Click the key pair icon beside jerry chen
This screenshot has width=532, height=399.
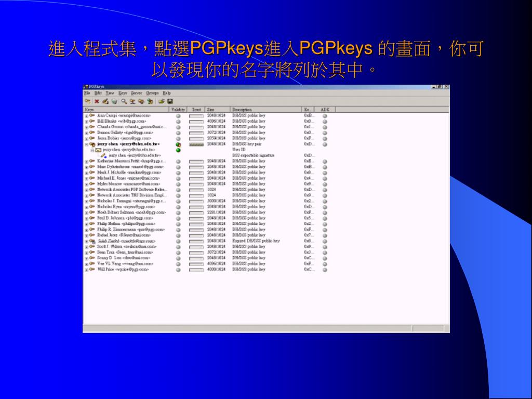pos(92,144)
